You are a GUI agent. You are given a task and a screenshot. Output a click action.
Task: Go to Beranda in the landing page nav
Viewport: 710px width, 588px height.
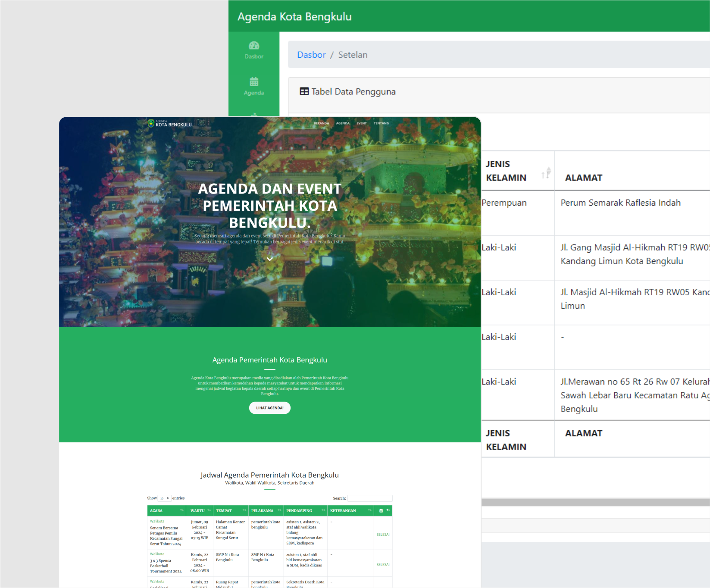(321, 123)
